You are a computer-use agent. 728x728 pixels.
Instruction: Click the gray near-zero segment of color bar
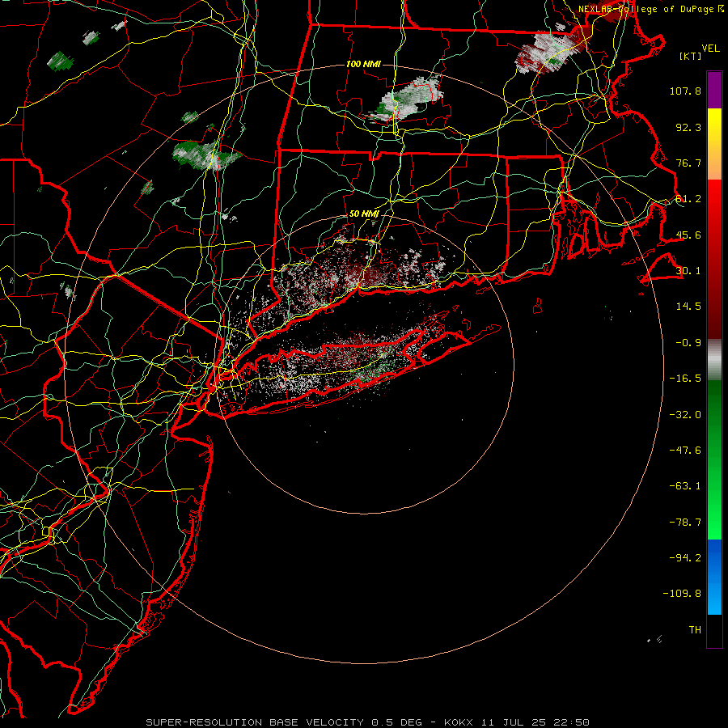pos(714,360)
